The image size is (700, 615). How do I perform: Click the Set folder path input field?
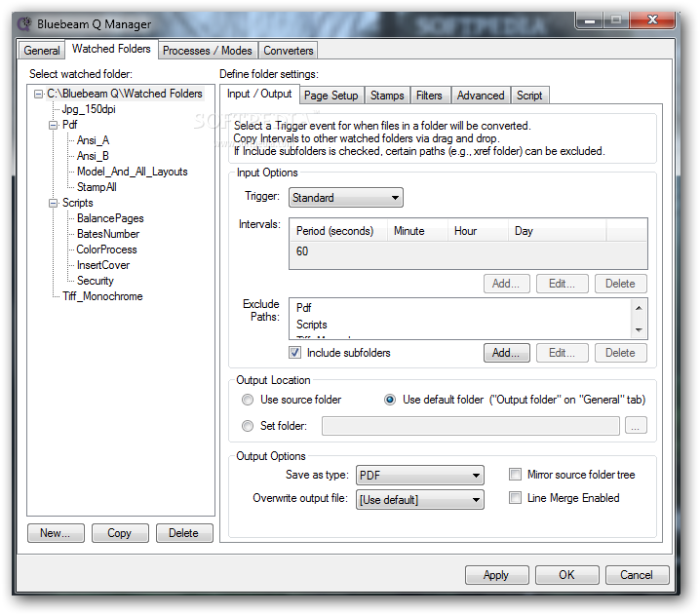coord(471,426)
